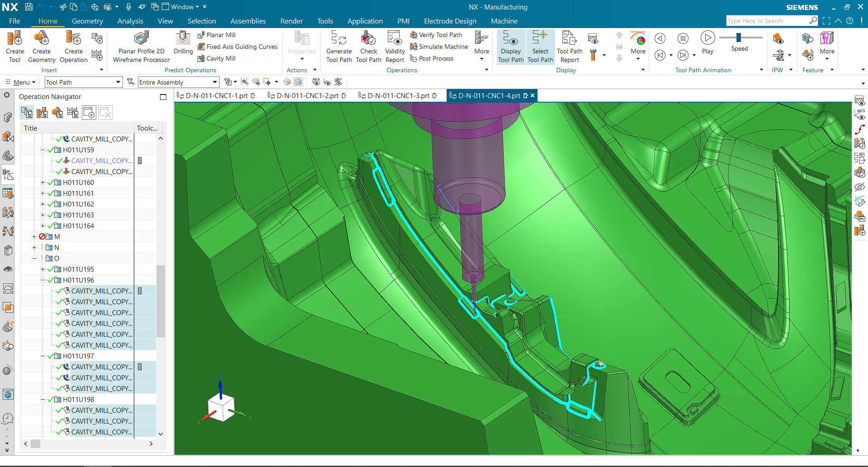868x467 pixels.
Task: Open the Machine ribbon tab
Action: click(504, 21)
